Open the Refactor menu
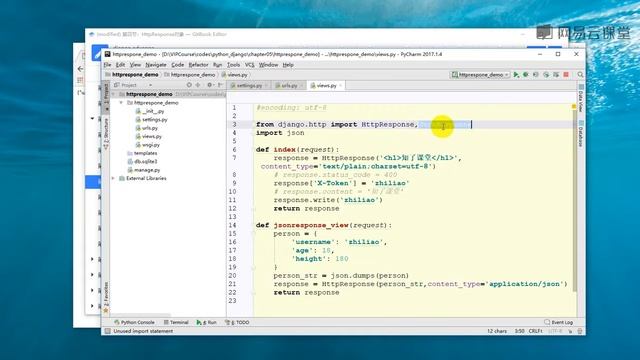 198,64
